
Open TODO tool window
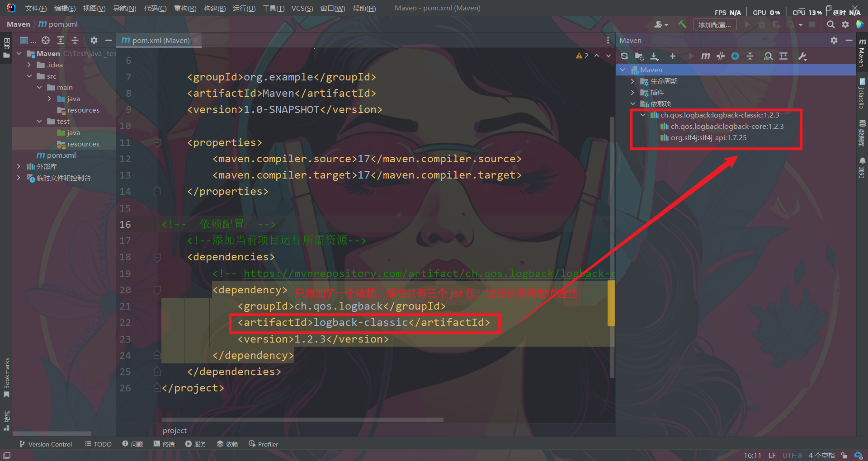(98, 444)
